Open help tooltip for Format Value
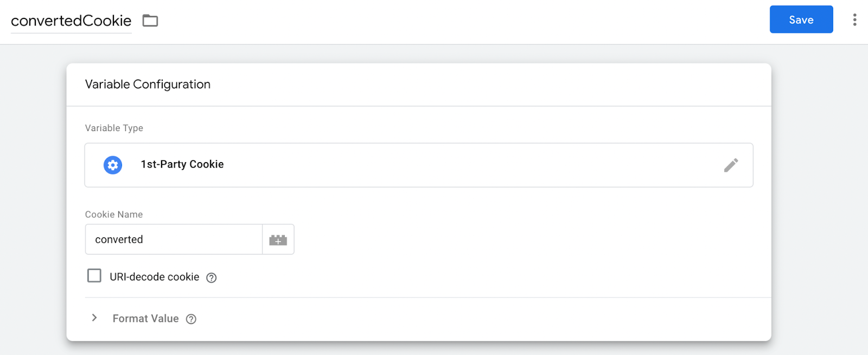 [191, 319]
